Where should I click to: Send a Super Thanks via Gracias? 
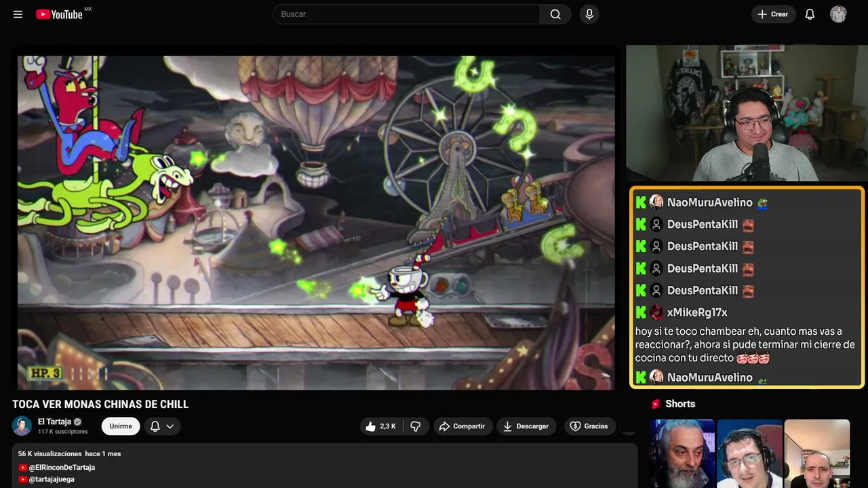(x=589, y=426)
